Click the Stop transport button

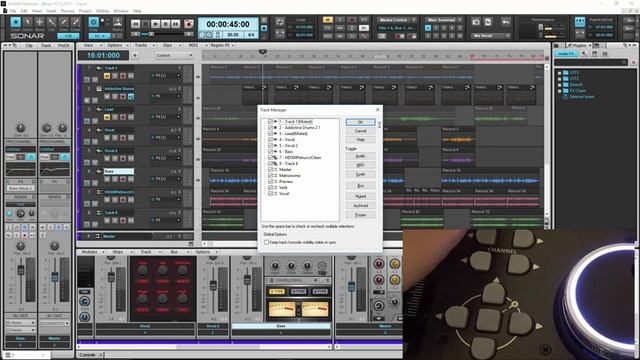pos(145,24)
